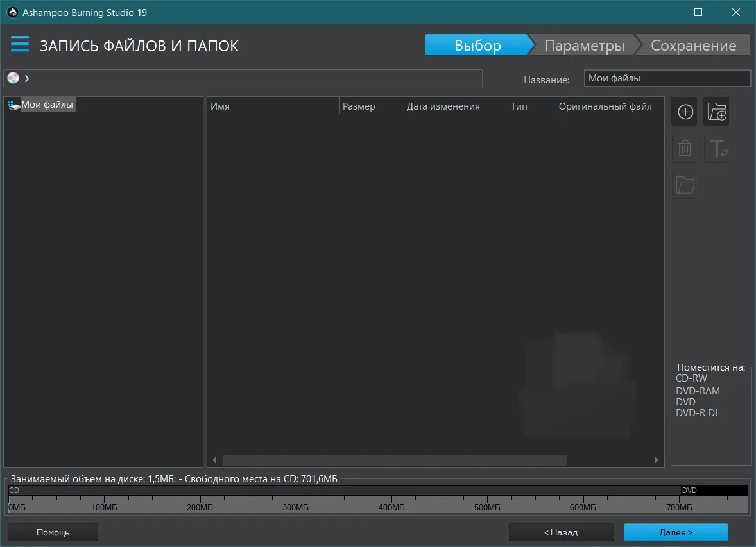Click the Занимаемый объём на диске status text

point(174,479)
